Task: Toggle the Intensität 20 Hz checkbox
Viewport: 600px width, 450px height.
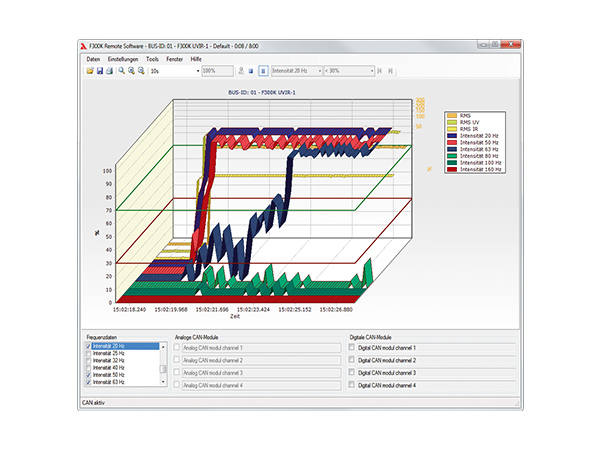Action: tap(88, 346)
